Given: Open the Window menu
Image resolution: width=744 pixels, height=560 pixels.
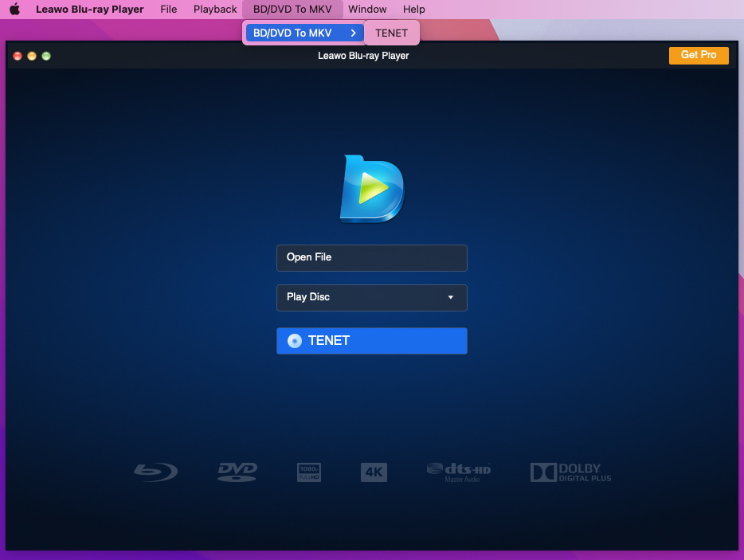Looking at the screenshot, I should tap(367, 9).
